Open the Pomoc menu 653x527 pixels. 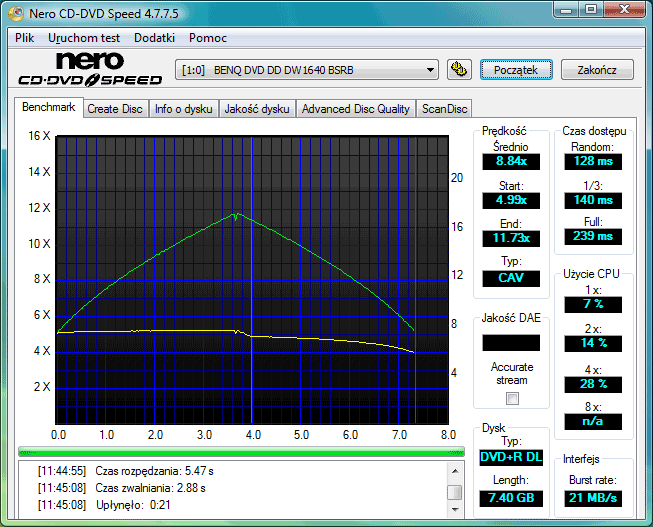pyautogui.click(x=208, y=38)
